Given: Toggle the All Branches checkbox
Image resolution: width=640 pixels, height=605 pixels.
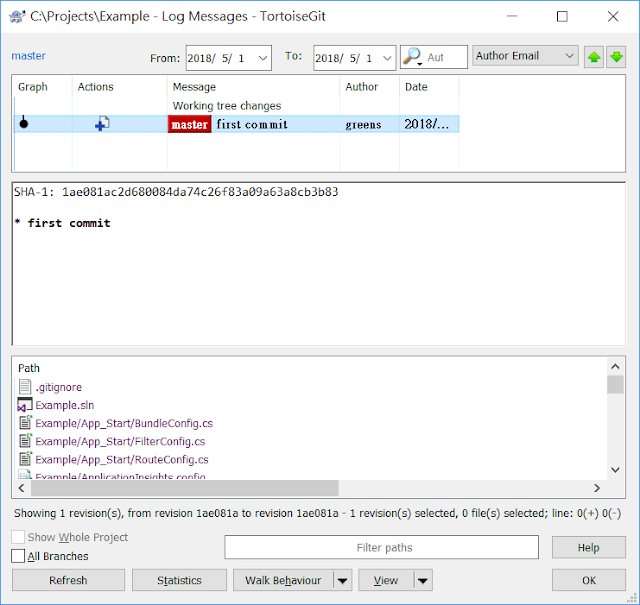Looking at the screenshot, I should point(18,556).
